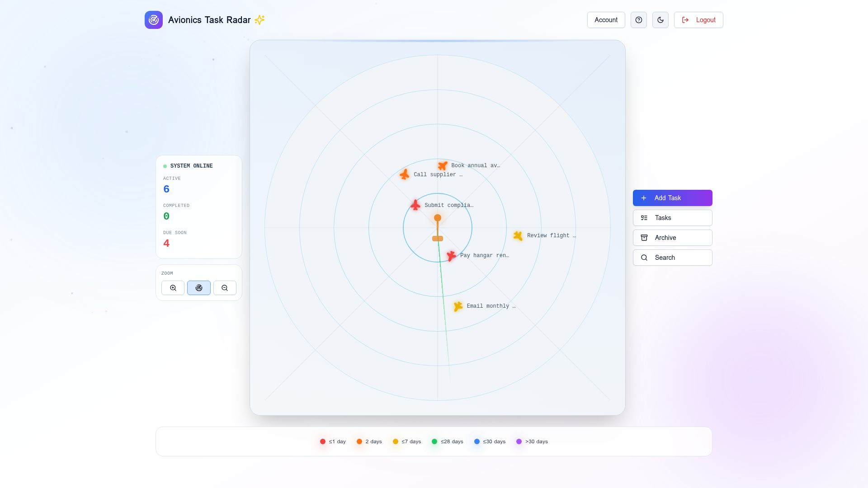The width and height of the screenshot is (868, 488).
Task: Open the Archive
Action: click(673, 238)
